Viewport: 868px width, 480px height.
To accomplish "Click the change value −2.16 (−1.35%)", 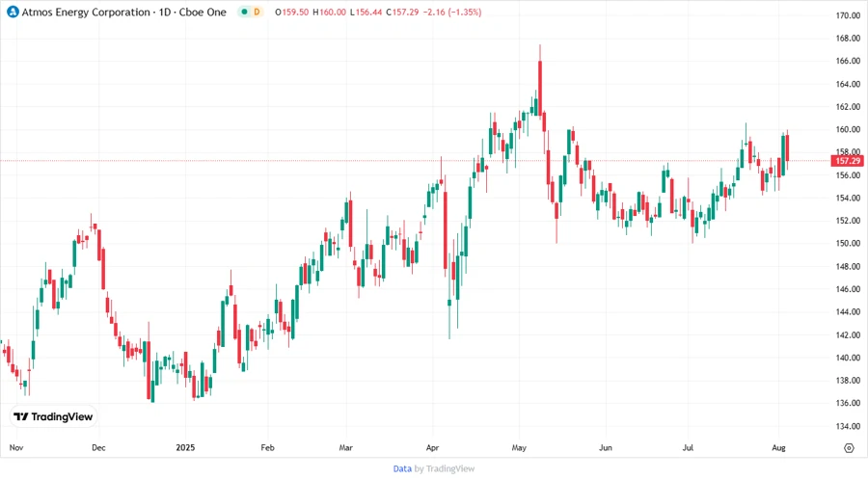I will [452, 12].
